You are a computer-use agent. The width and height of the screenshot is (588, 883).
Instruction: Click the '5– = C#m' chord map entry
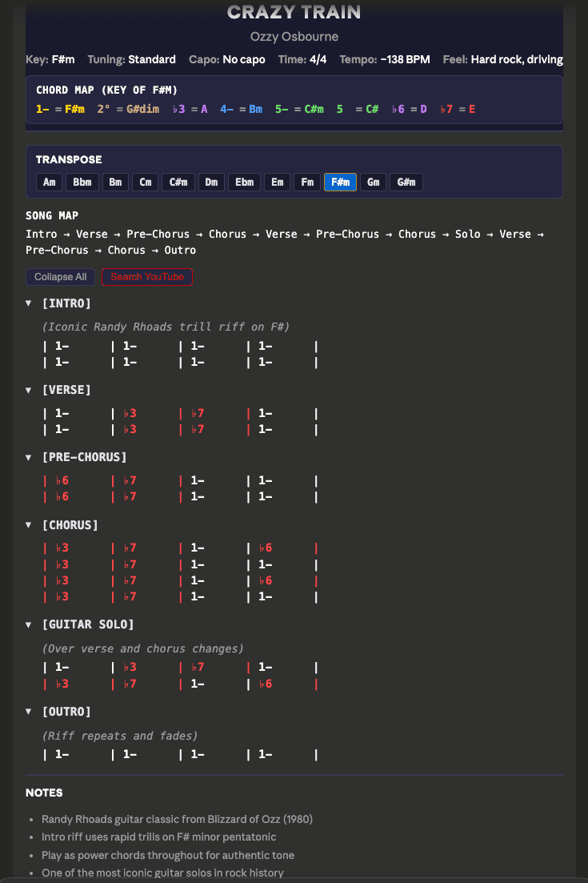[299, 109]
